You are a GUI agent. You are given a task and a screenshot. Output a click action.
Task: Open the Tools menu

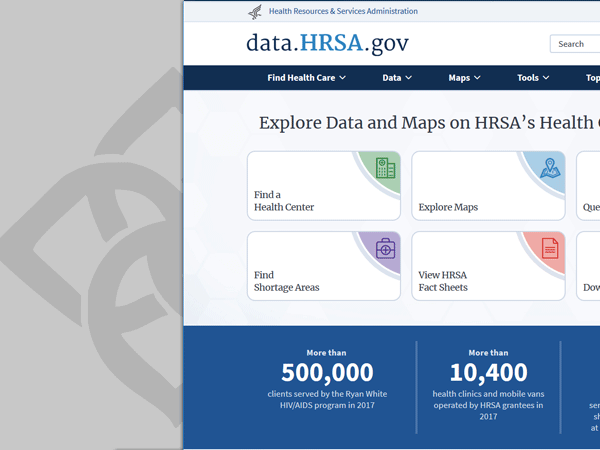[x=533, y=78]
